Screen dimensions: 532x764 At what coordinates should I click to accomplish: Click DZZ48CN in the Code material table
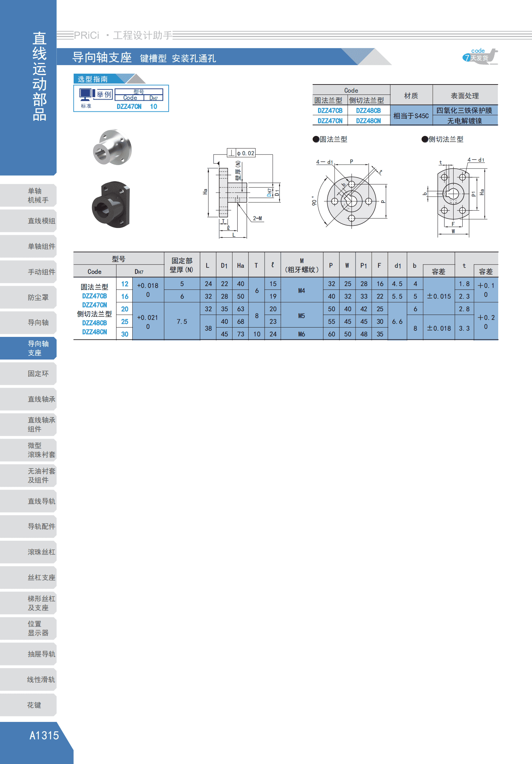pyautogui.click(x=368, y=121)
